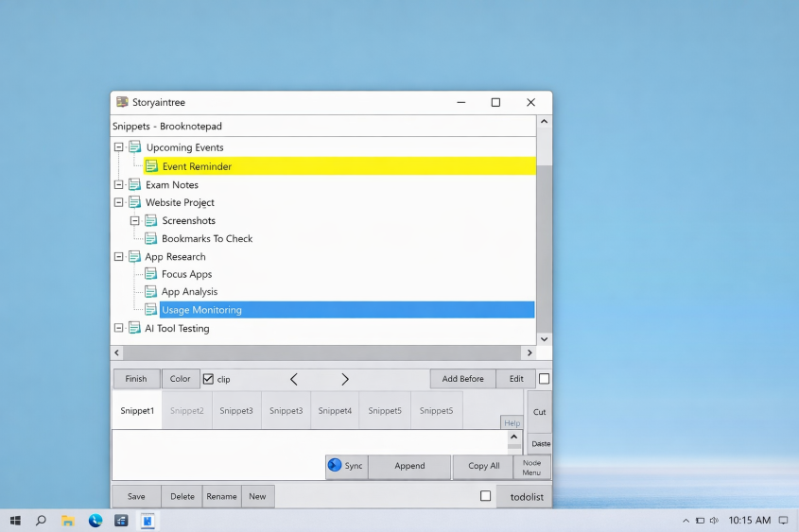Click the Cut button

coord(540,412)
